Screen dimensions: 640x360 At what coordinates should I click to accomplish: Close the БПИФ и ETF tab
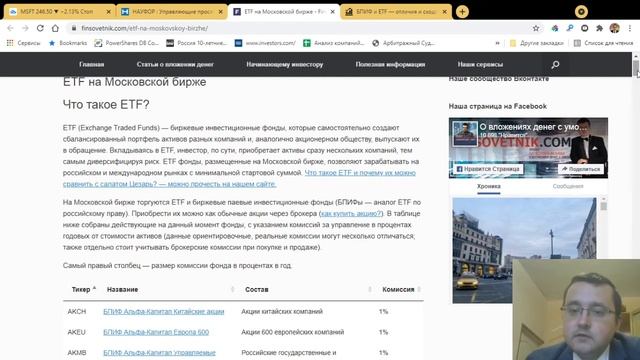click(x=444, y=12)
